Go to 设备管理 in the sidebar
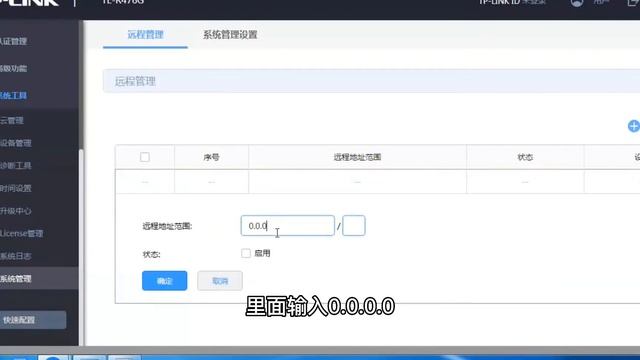640x360 pixels. tap(16, 143)
